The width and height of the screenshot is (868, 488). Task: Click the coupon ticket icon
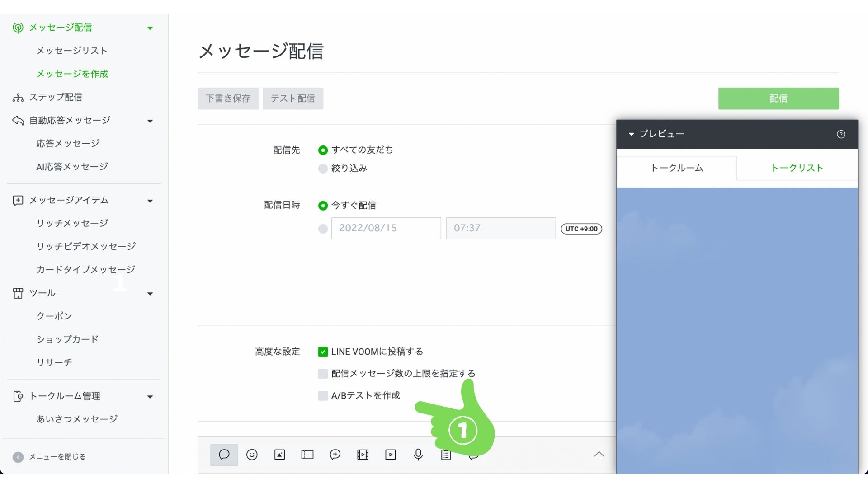[307, 455]
